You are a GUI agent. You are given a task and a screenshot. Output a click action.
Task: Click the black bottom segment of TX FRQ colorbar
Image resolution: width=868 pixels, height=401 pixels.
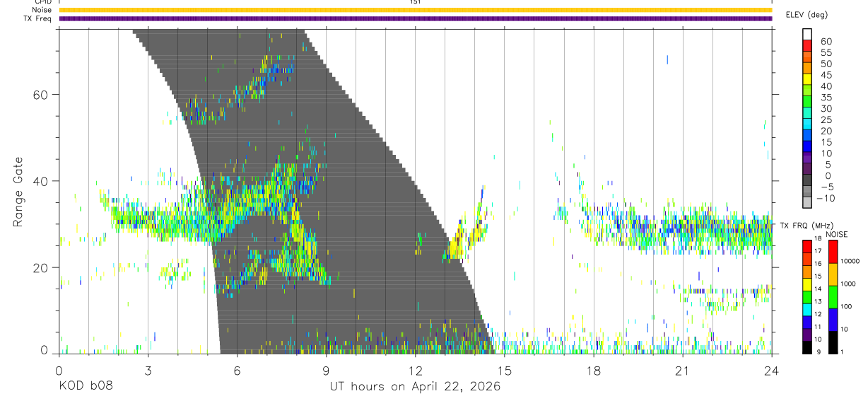807,347
